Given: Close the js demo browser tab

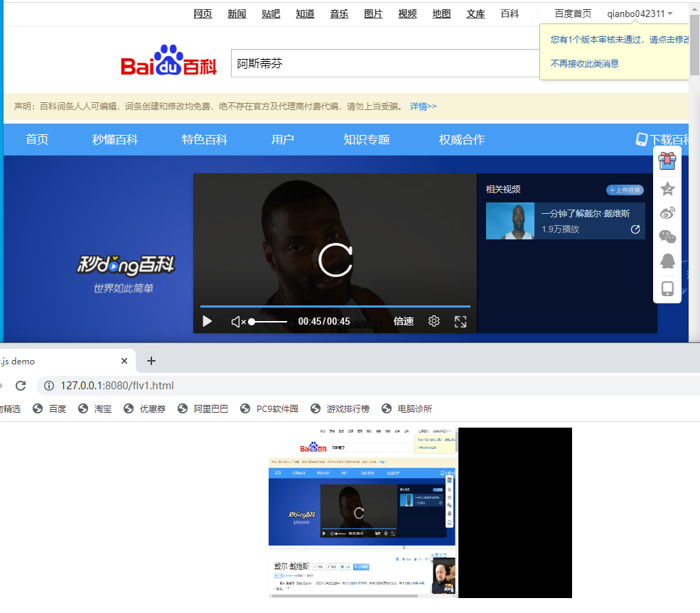Looking at the screenshot, I should pos(124,361).
